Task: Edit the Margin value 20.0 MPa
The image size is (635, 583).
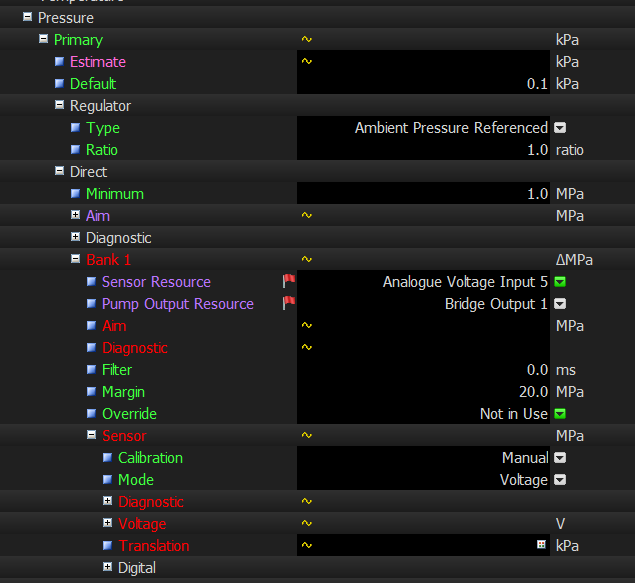Action: tap(423, 392)
